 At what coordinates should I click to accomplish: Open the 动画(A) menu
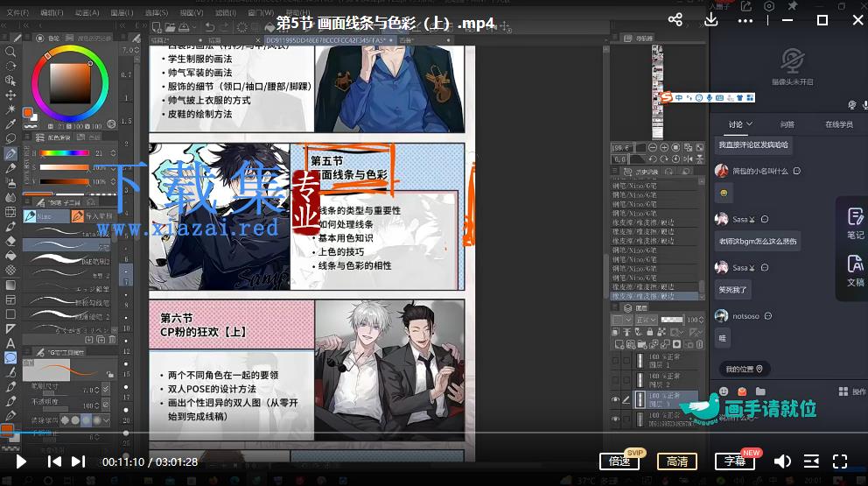click(87, 12)
